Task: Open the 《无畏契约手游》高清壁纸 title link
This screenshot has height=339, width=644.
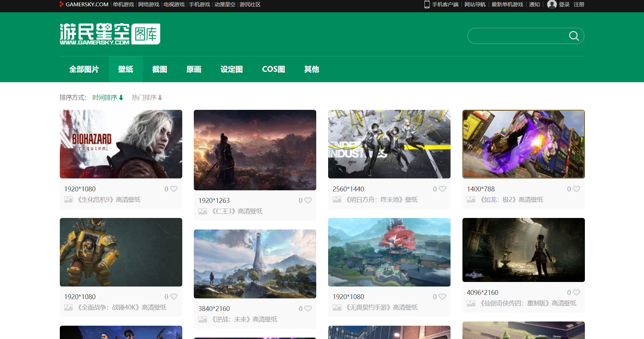Action: (x=381, y=308)
